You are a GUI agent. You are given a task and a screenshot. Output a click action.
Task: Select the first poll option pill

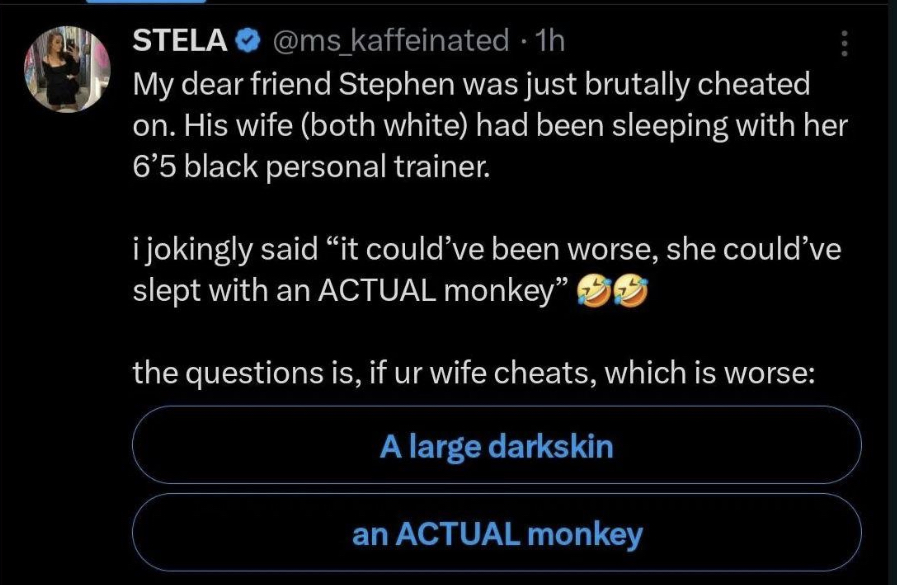[x=496, y=446]
